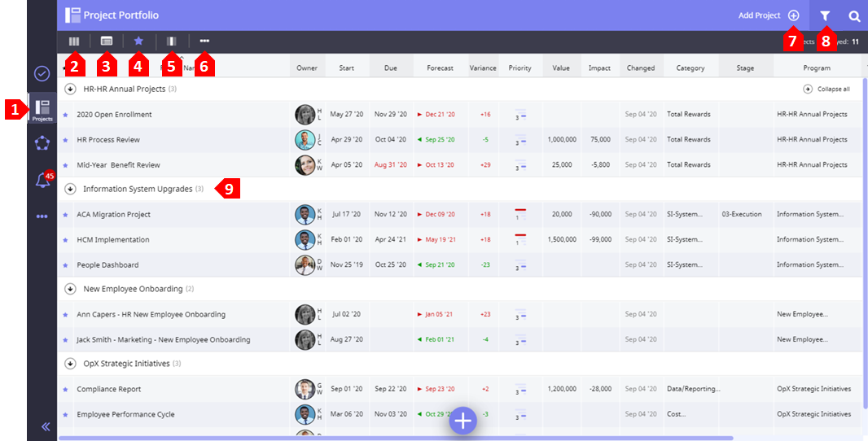868x441 pixels.
Task: Click the split panel toolbar icon
Action: (x=171, y=41)
